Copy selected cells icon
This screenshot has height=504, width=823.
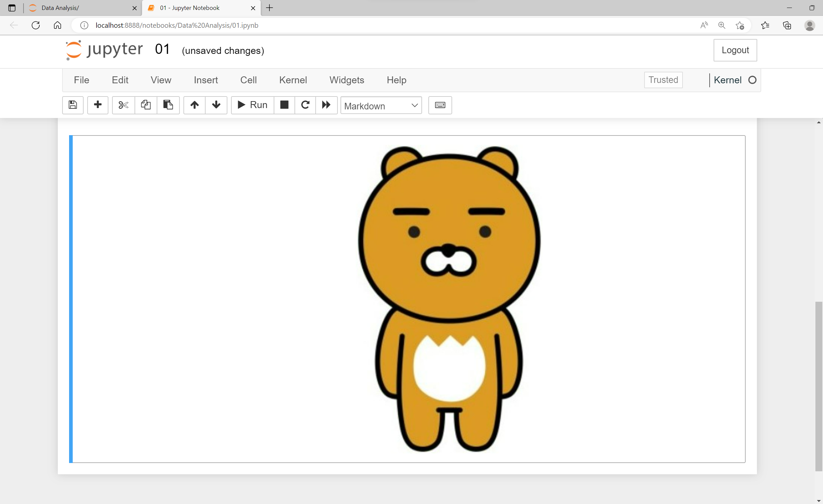pyautogui.click(x=146, y=105)
